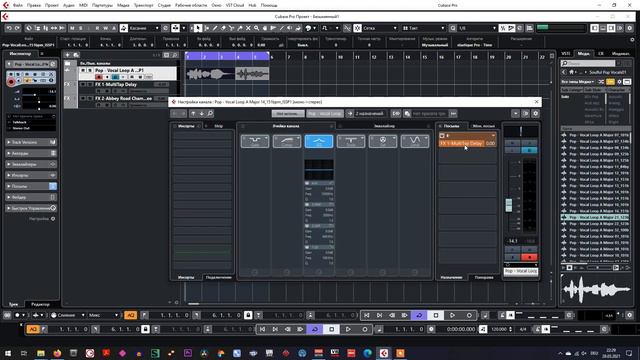Click the Редактор tab below Inspector
Screen dimensions: 640x360
[40, 304]
